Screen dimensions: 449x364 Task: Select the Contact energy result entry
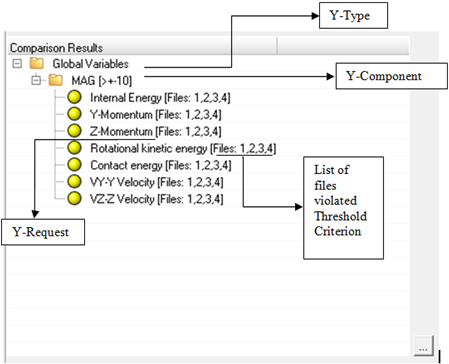(x=161, y=165)
